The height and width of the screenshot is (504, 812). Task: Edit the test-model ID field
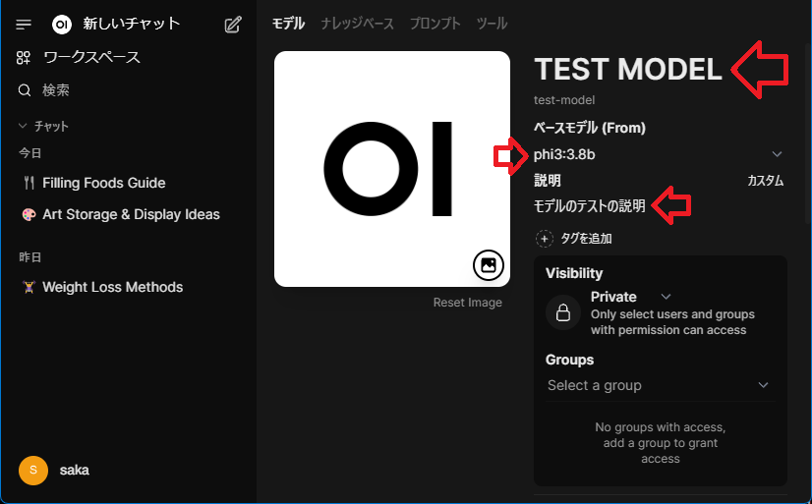[x=564, y=100]
